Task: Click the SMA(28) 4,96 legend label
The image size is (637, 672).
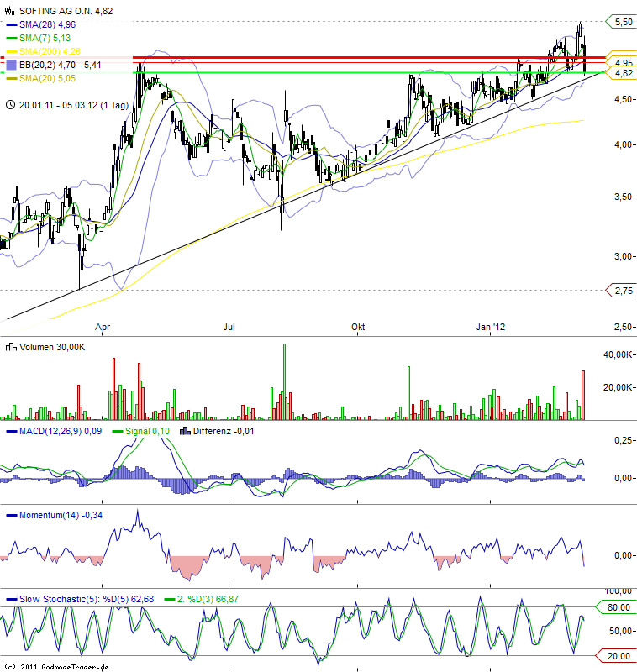Action: tap(48, 24)
